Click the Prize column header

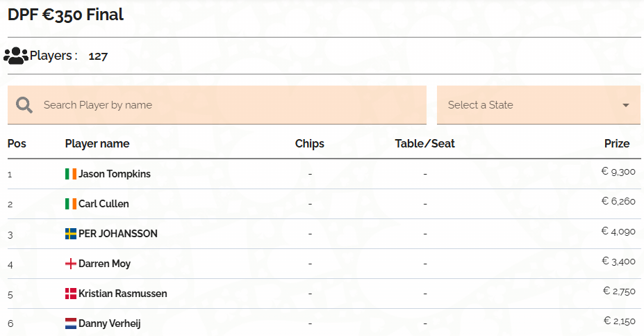[617, 143]
